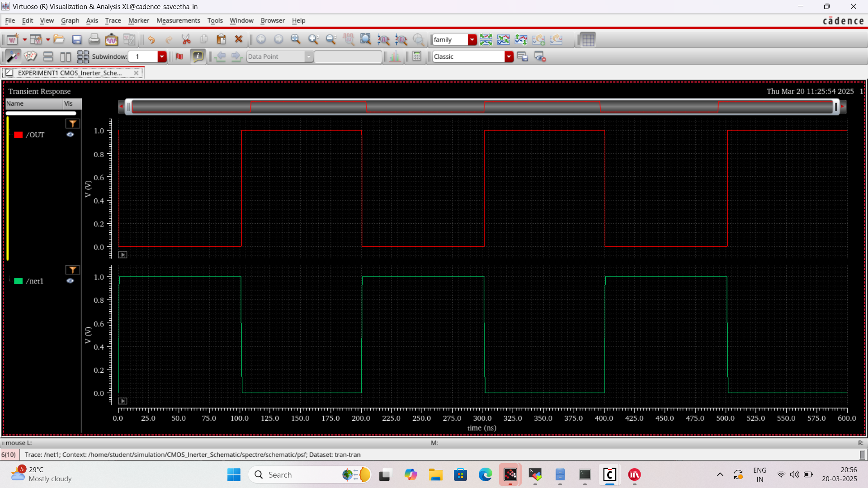This screenshot has height=488, width=868.
Task: Open the calculator tool
Action: click(417, 56)
